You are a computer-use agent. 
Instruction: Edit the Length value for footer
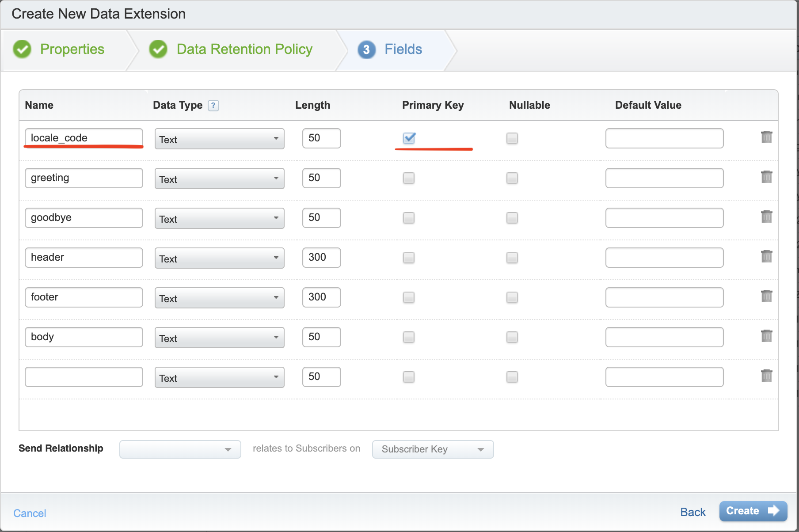pos(321,297)
